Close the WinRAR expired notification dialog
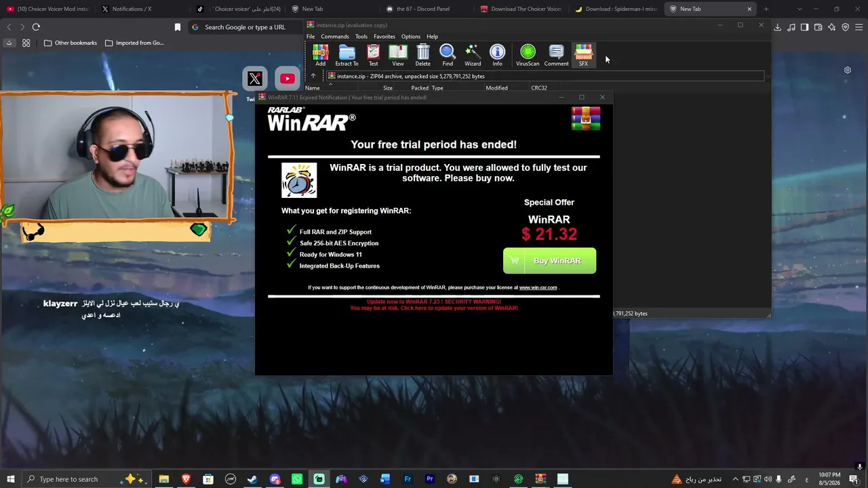The height and width of the screenshot is (488, 868). tap(602, 97)
